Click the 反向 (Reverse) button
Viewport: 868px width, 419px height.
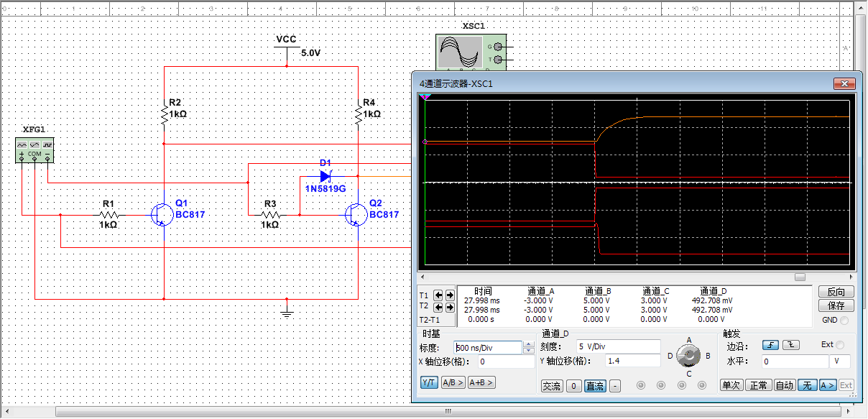pyautogui.click(x=836, y=293)
